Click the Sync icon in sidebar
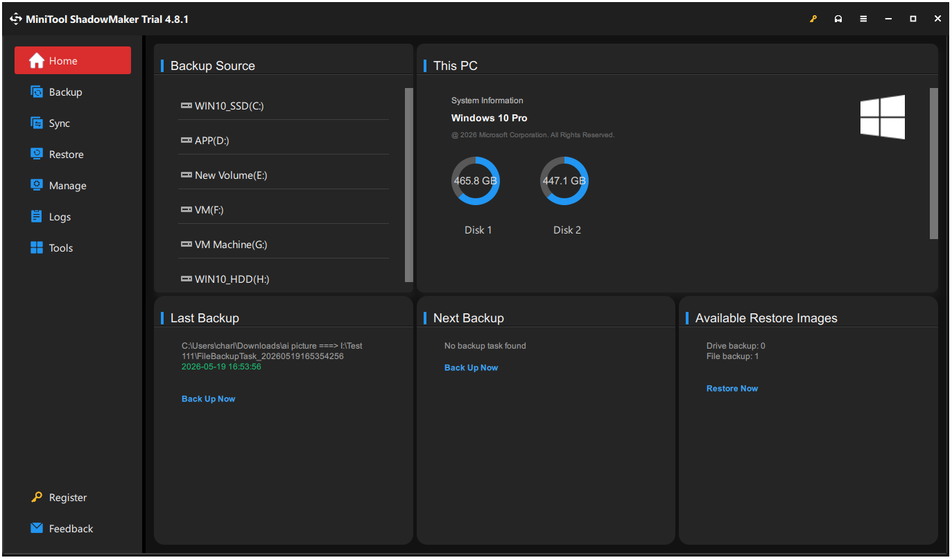This screenshot has width=952, height=560. coord(37,123)
